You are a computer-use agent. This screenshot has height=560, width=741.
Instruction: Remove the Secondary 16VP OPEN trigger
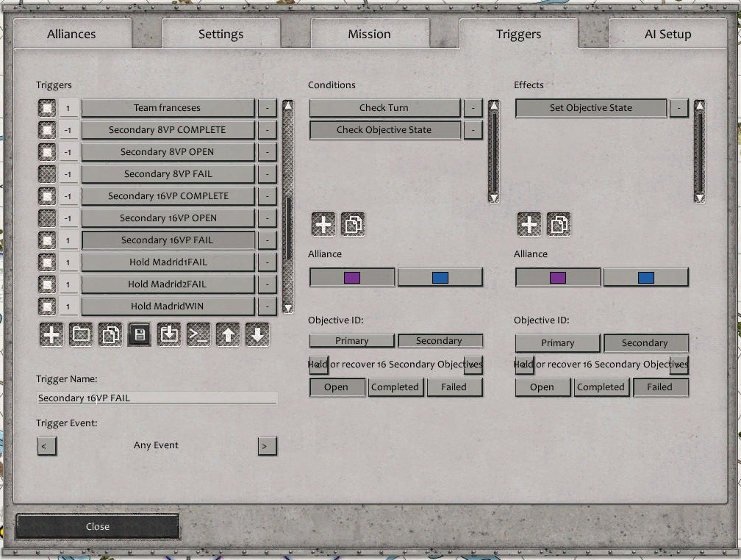(x=267, y=218)
